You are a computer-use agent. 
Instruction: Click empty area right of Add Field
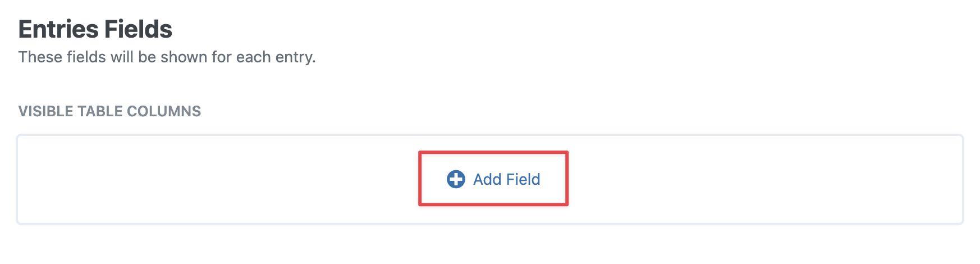(x=763, y=179)
